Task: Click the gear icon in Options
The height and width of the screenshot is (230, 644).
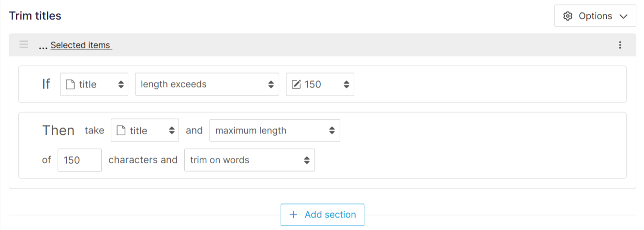Action: click(x=568, y=16)
